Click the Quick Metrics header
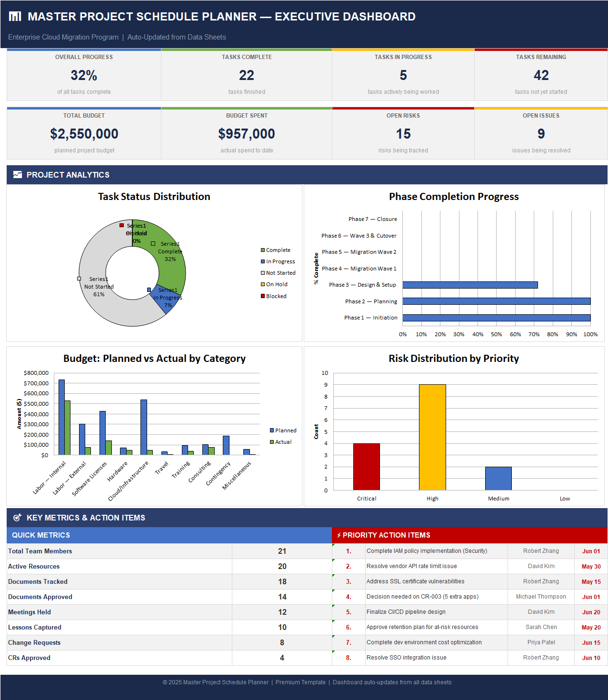The height and width of the screenshot is (700, 608). click(169, 535)
